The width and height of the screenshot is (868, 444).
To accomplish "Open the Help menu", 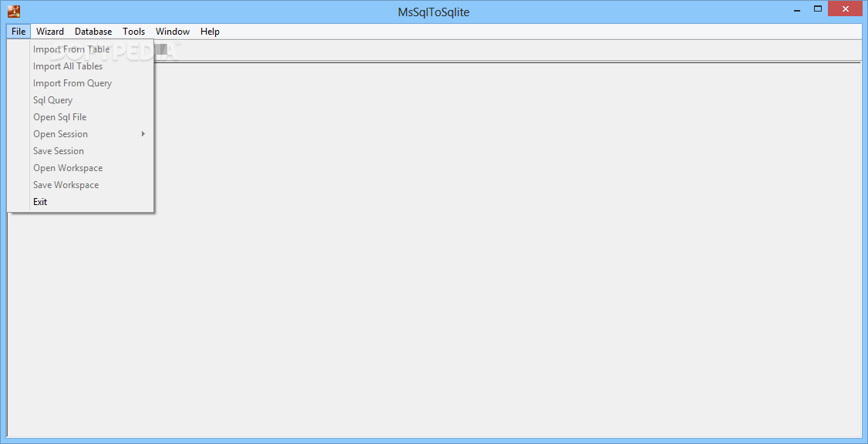I will tap(210, 32).
